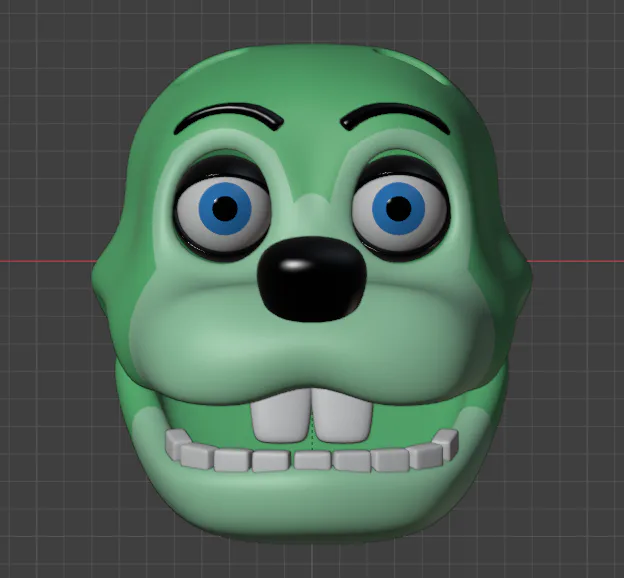Pick the left upper buck tooth

pyautogui.click(x=281, y=416)
